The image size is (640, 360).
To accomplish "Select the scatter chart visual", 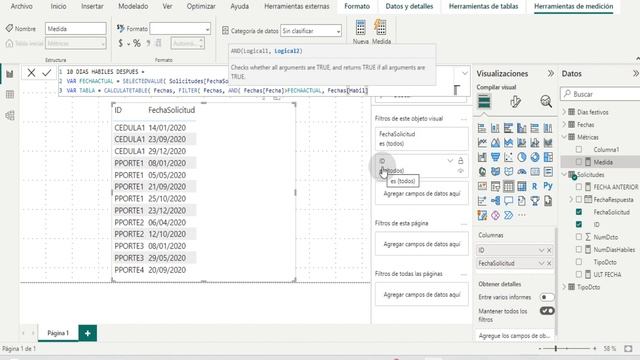I will pyautogui.click(x=508, y=157).
